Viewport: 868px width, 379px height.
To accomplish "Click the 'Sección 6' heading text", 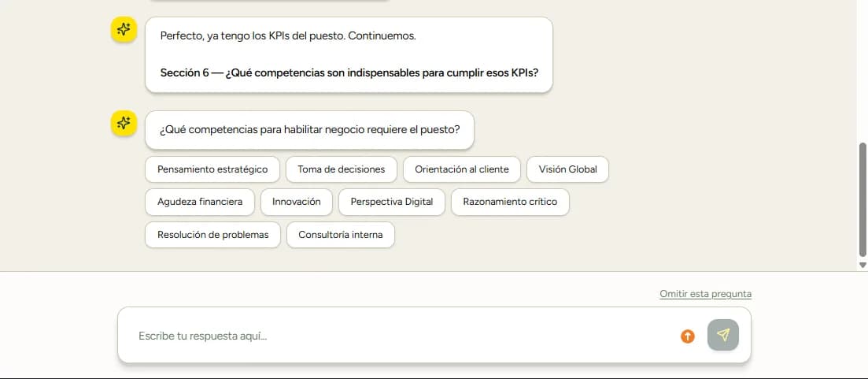I will [349, 72].
